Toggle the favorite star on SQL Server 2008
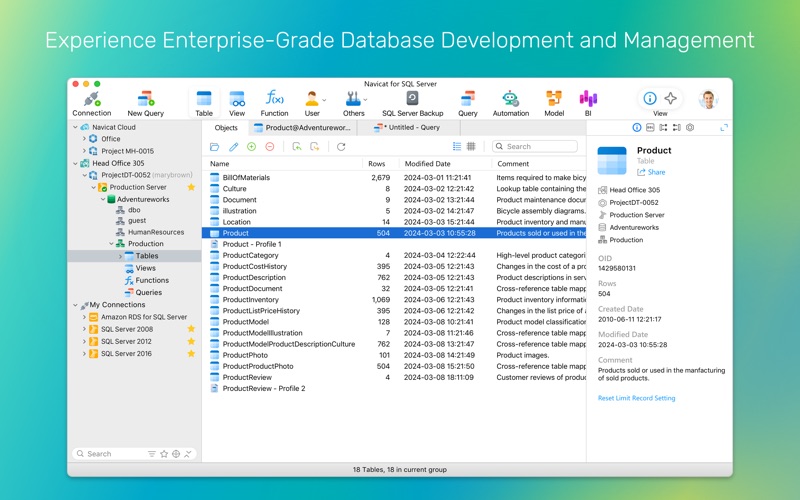Viewport: 800px width, 500px height. 191,329
